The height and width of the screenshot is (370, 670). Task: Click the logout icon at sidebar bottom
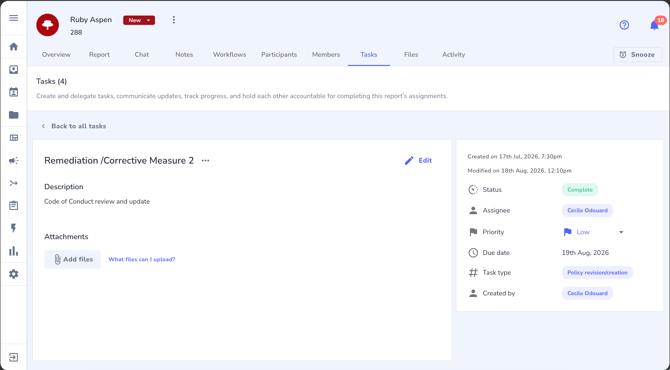14,357
